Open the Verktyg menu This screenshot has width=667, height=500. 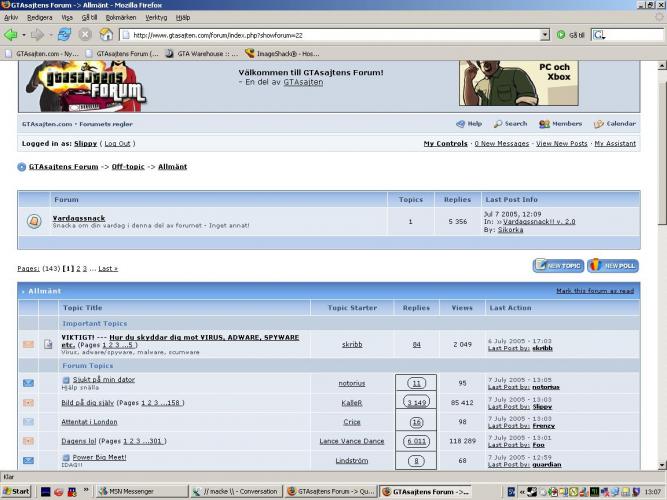(x=156, y=17)
